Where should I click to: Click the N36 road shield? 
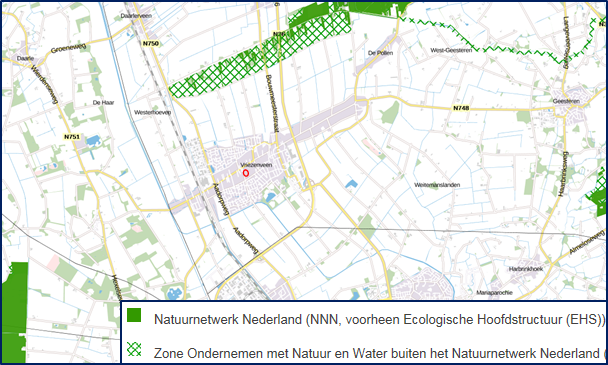coord(278,34)
